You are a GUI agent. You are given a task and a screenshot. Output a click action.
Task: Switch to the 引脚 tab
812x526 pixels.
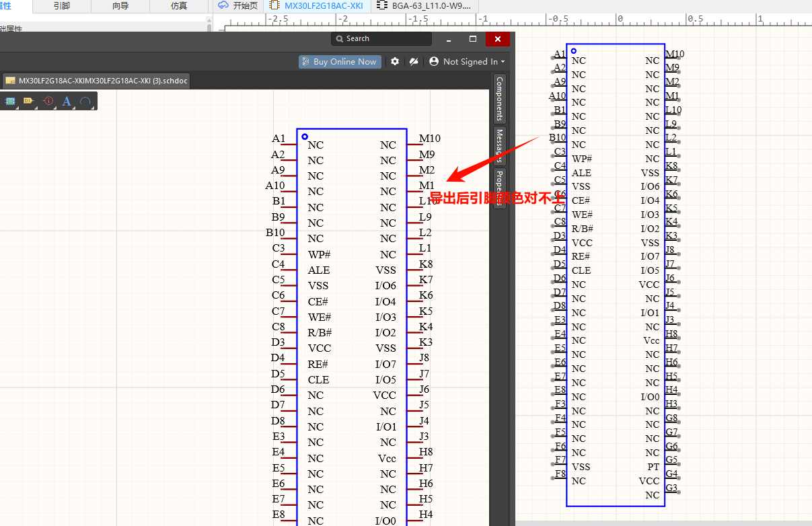click(x=62, y=6)
